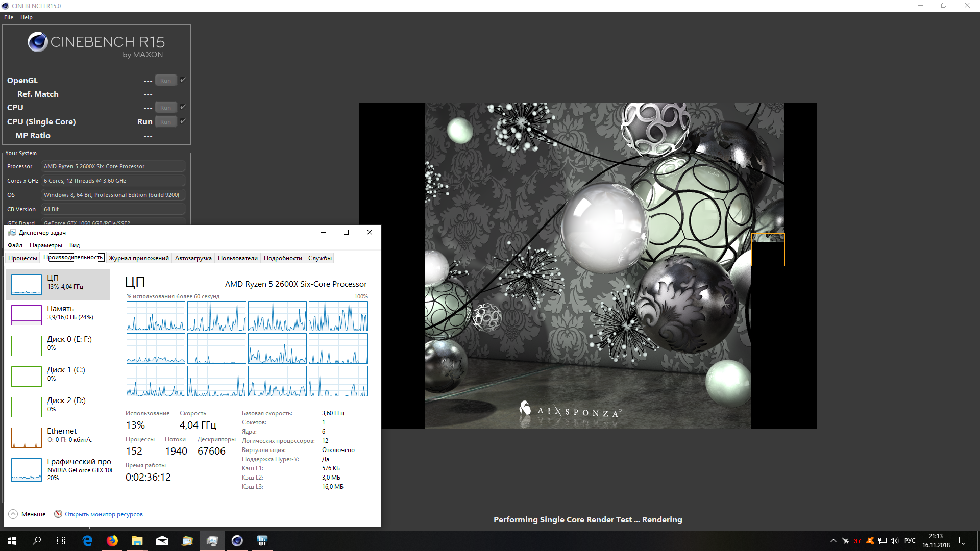Click the Cinebench taskbar icon
Image resolution: width=980 pixels, height=551 pixels.
click(237, 541)
